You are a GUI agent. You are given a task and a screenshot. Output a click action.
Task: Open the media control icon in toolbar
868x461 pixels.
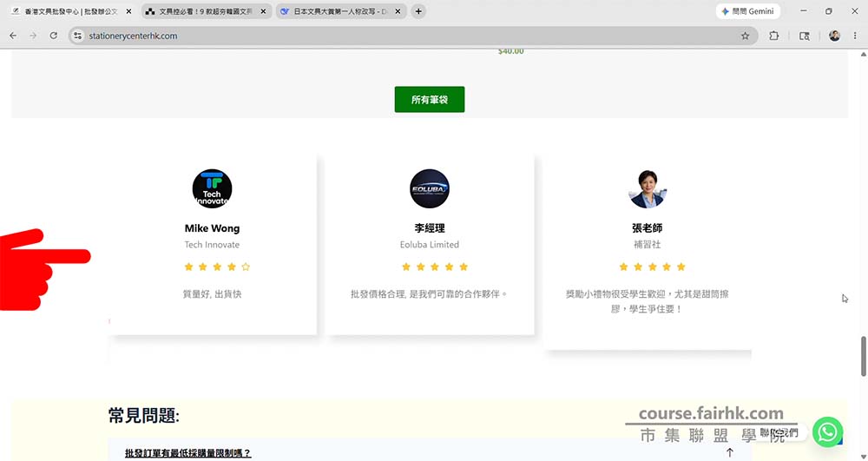(805, 36)
